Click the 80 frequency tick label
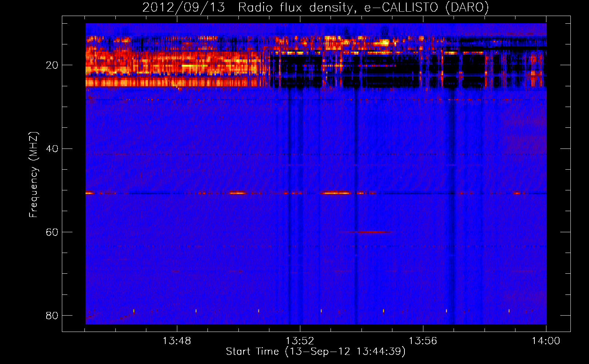The width and height of the screenshot is (589, 364). click(x=52, y=315)
